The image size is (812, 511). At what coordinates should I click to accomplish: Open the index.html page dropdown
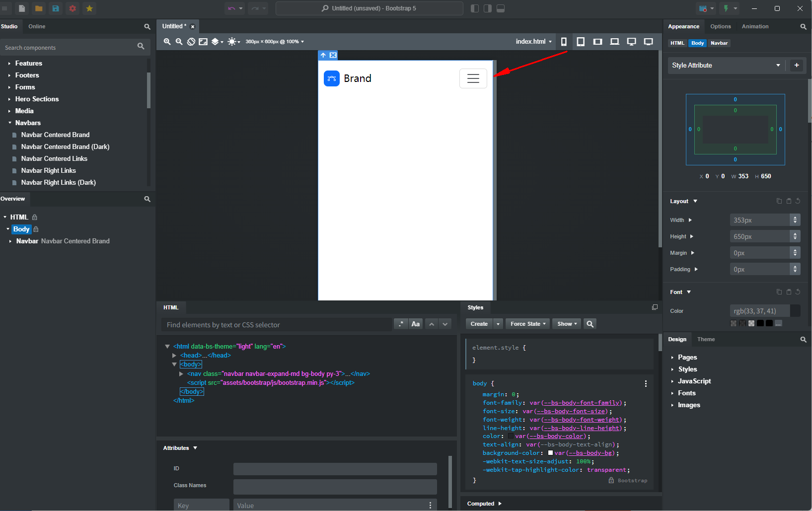(x=534, y=42)
